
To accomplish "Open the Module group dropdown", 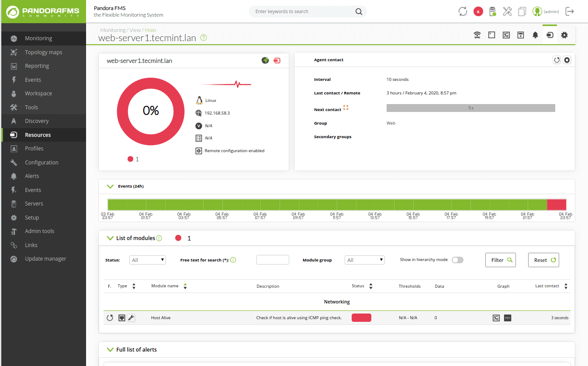I will 365,260.
